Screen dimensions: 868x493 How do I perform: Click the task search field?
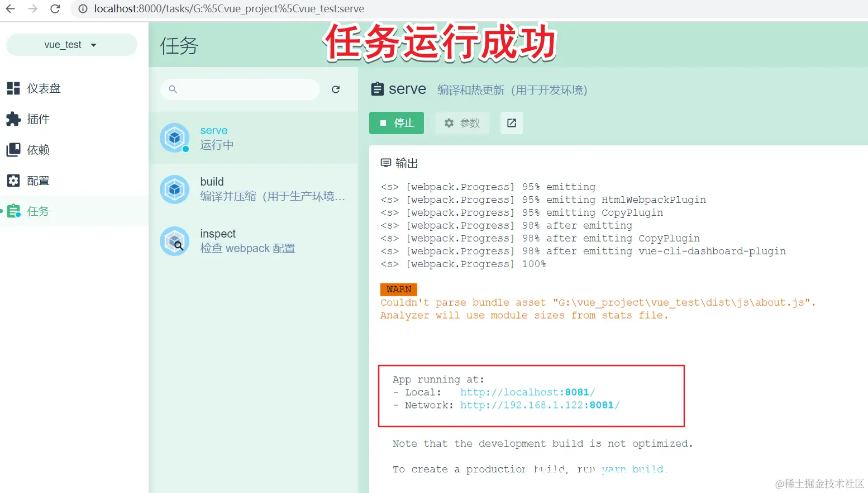[x=240, y=89]
